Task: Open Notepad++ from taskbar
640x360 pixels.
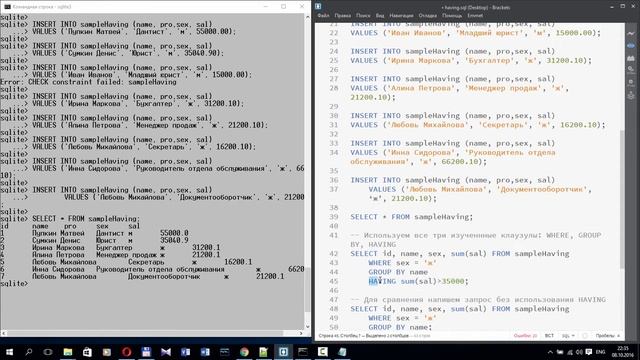Action: (264, 351)
